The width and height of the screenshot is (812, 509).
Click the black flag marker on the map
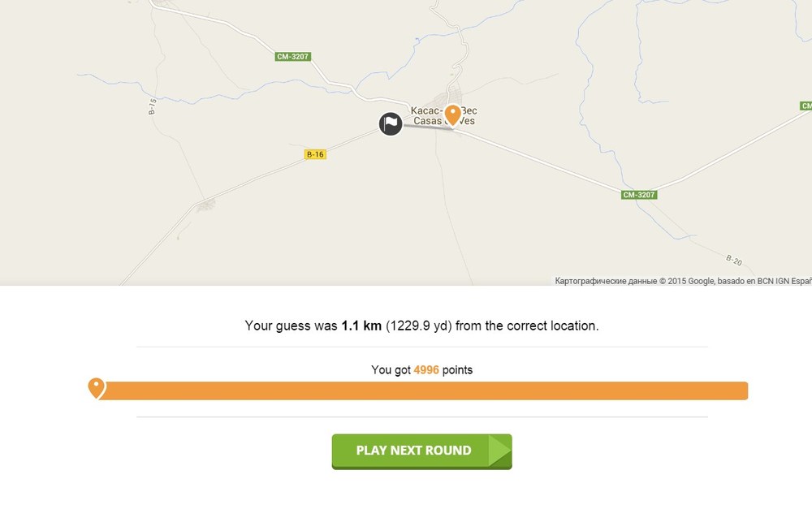click(391, 123)
